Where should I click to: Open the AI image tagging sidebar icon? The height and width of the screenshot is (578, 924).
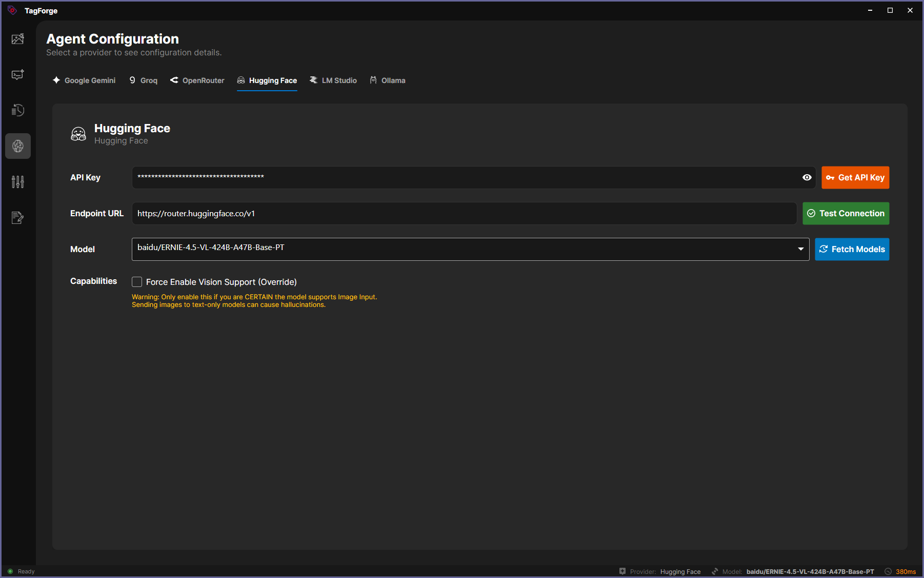18,39
